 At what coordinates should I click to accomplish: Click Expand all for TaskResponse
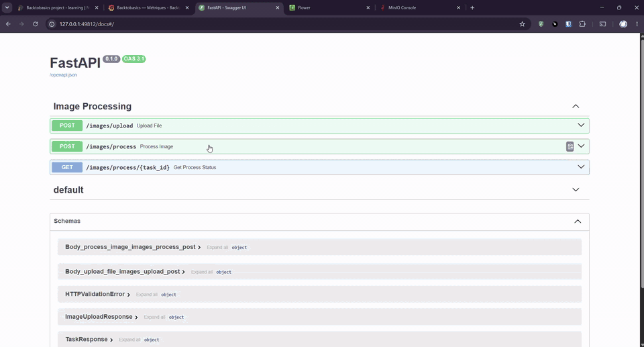point(129,340)
